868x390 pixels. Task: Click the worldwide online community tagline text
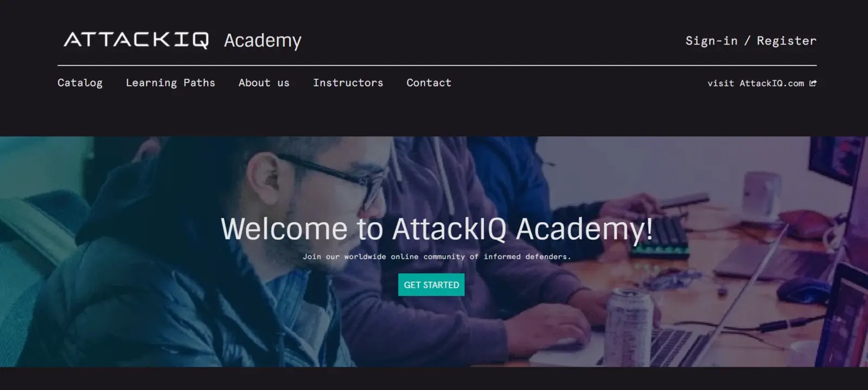[437, 256]
